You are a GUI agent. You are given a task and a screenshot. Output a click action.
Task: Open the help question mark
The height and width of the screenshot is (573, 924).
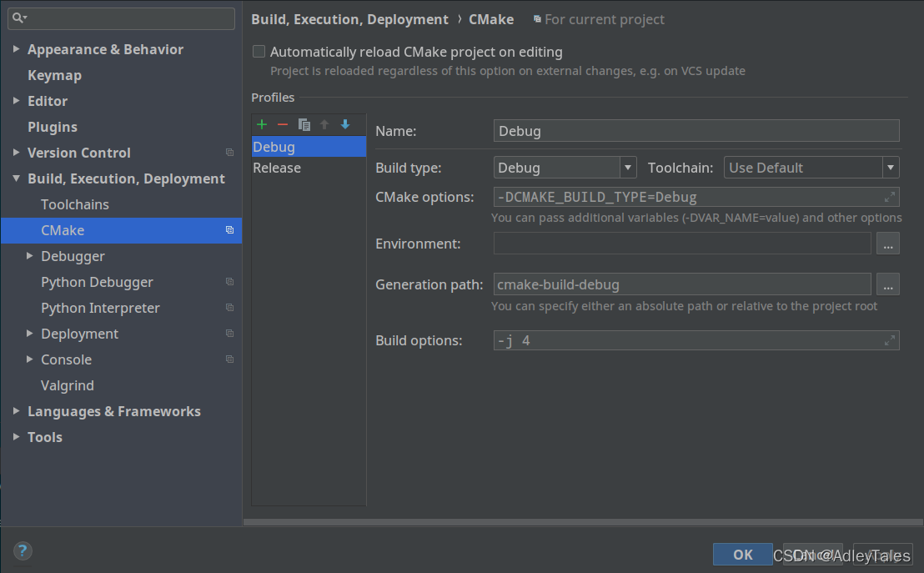click(23, 550)
